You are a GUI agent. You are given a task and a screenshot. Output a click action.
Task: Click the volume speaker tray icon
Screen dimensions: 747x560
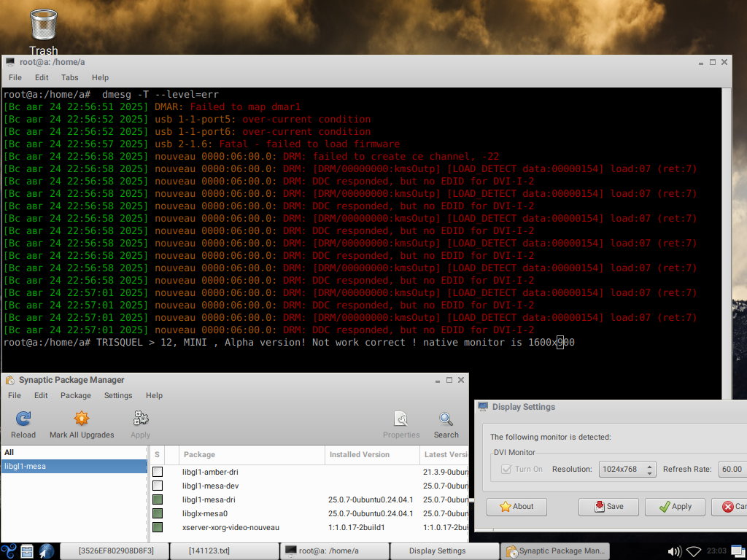[673, 551]
